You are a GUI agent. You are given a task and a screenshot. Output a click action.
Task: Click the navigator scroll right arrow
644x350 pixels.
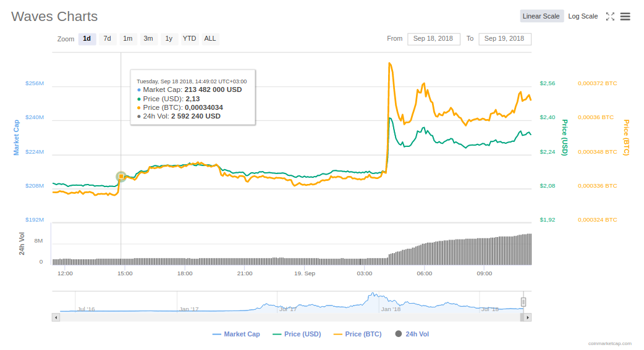(x=528, y=317)
